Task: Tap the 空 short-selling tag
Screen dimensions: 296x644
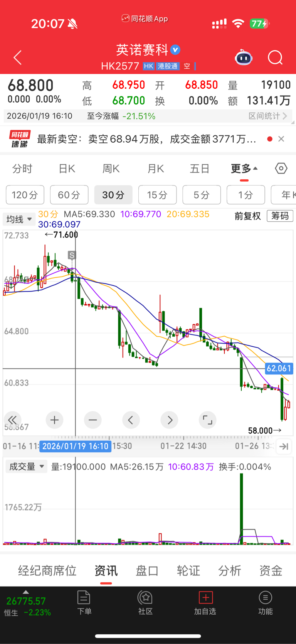Action: coord(187,66)
